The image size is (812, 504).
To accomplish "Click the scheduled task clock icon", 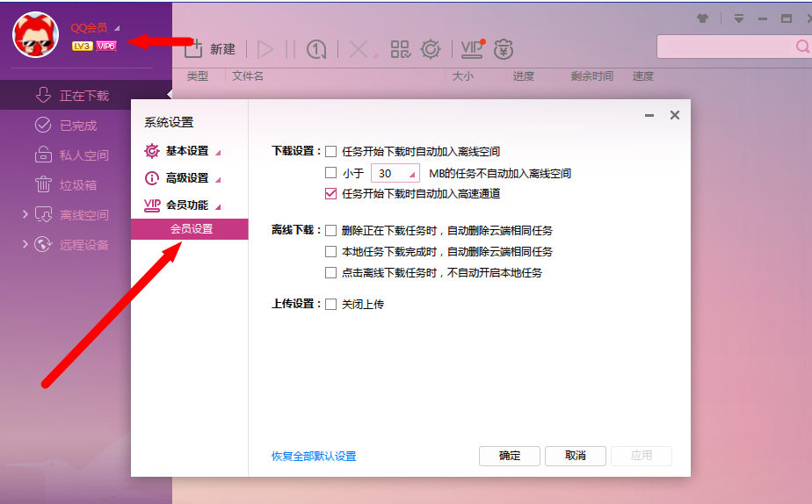I will (316, 49).
